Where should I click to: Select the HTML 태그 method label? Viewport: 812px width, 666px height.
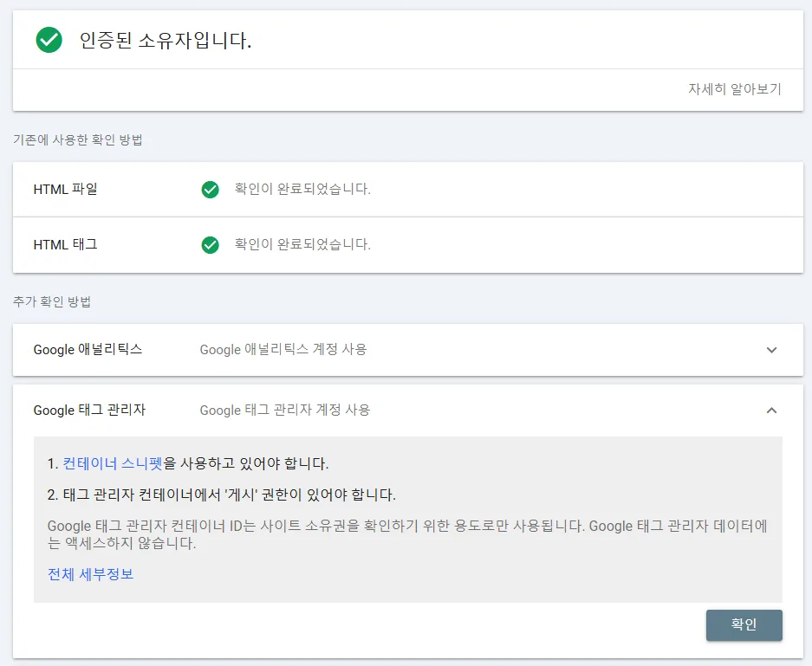(65, 244)
